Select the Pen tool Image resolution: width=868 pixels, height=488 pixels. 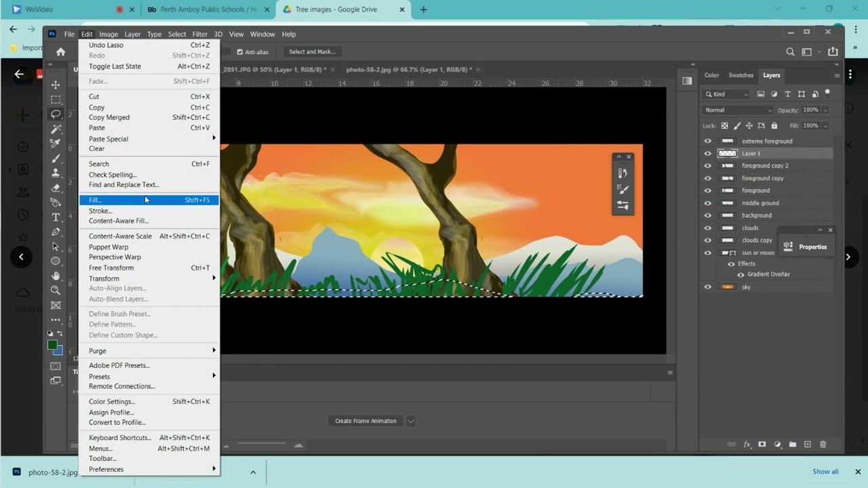tap(56, 232)
